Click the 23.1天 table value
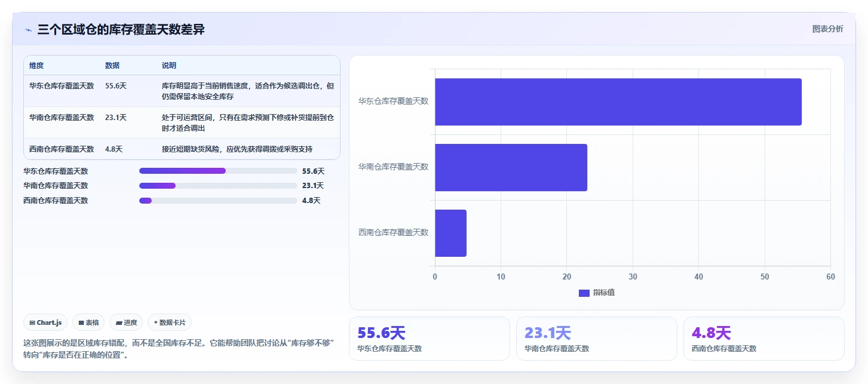The image size is (868, 384). tap(116, 118)
